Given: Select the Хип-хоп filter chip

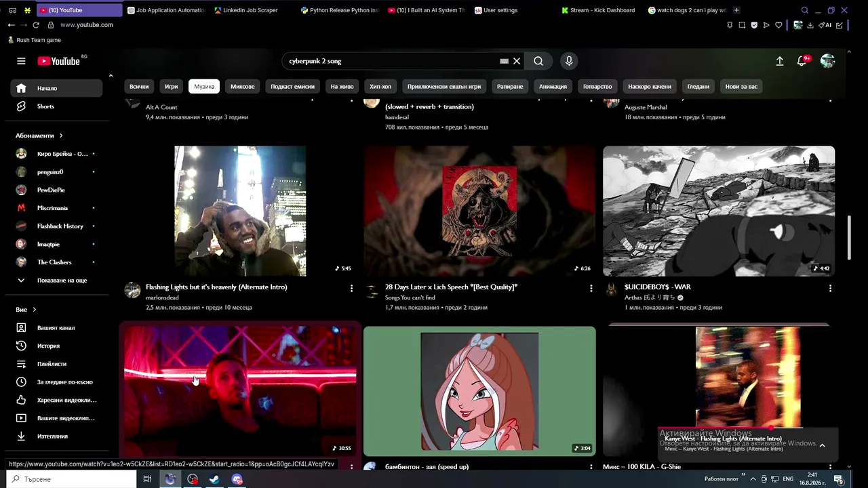Looking at the screenshot, I should (x=380, y=87).
